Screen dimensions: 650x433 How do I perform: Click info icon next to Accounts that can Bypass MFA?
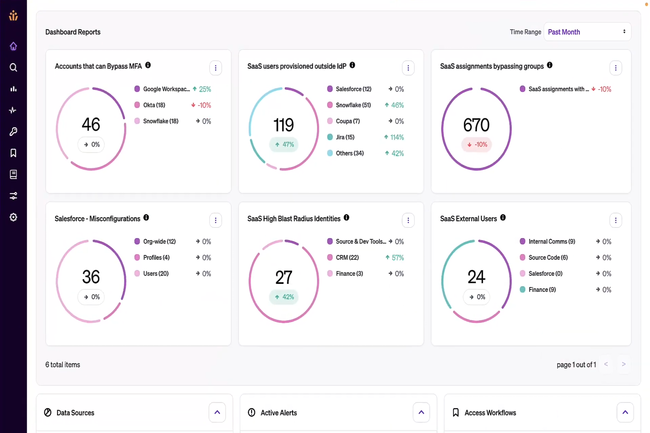148,66
